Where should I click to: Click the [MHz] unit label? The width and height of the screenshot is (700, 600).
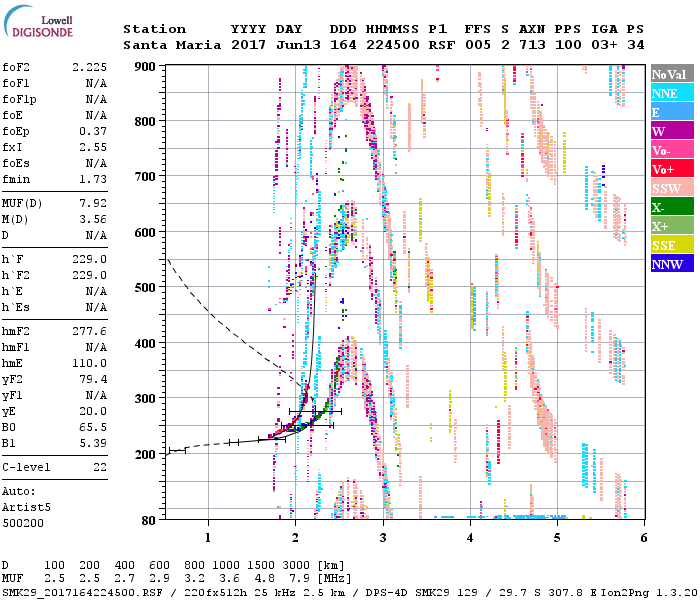click(334, 578)
